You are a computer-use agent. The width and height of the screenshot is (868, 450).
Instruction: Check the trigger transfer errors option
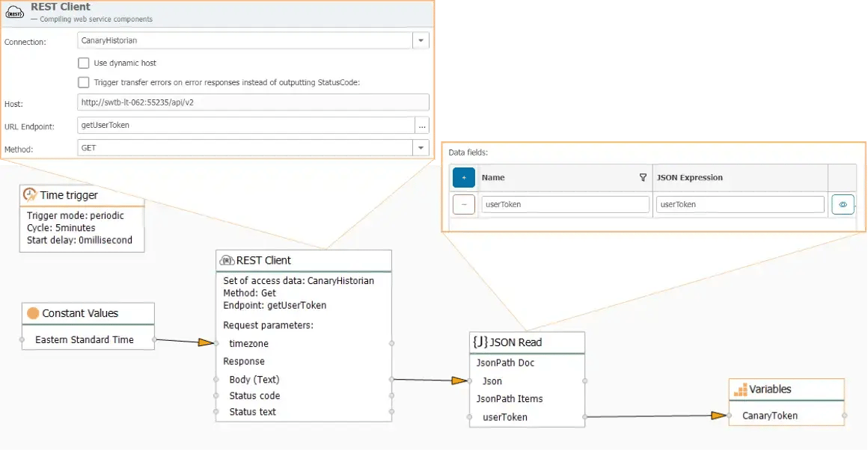(x=84, y=82)
